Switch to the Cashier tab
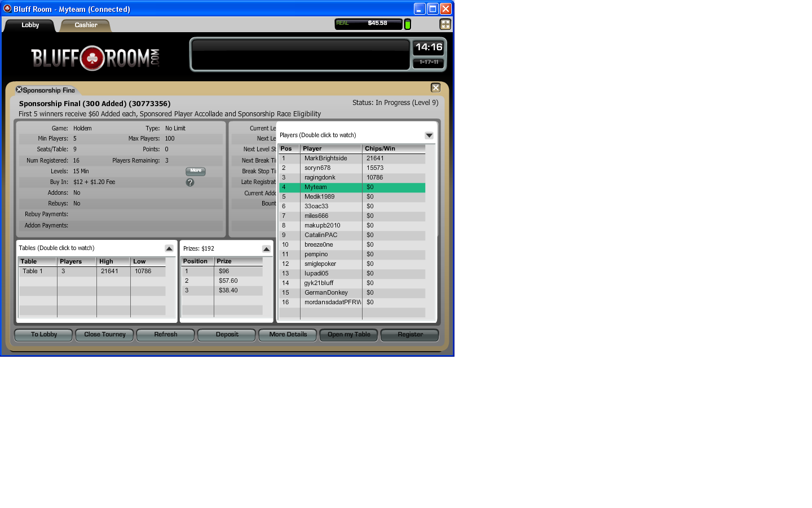Screen dimensions: 812x508 tap(86, 25)
